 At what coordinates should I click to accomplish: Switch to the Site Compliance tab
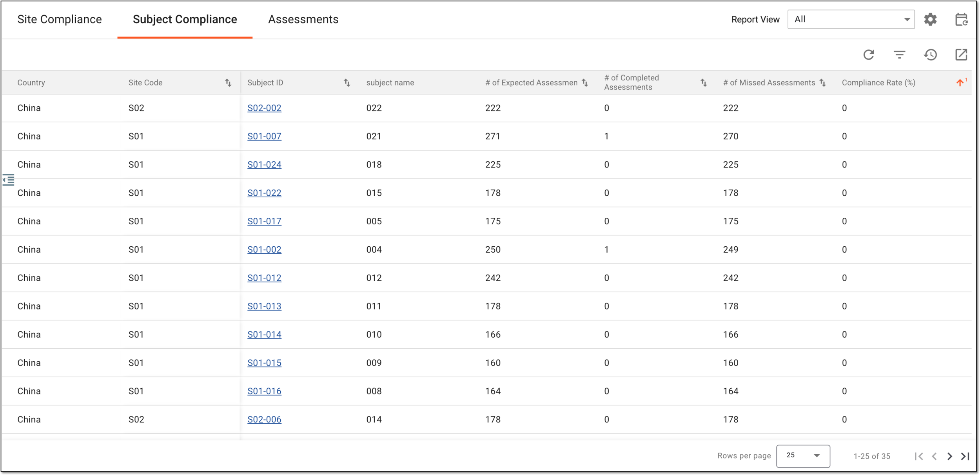point(60,19)
